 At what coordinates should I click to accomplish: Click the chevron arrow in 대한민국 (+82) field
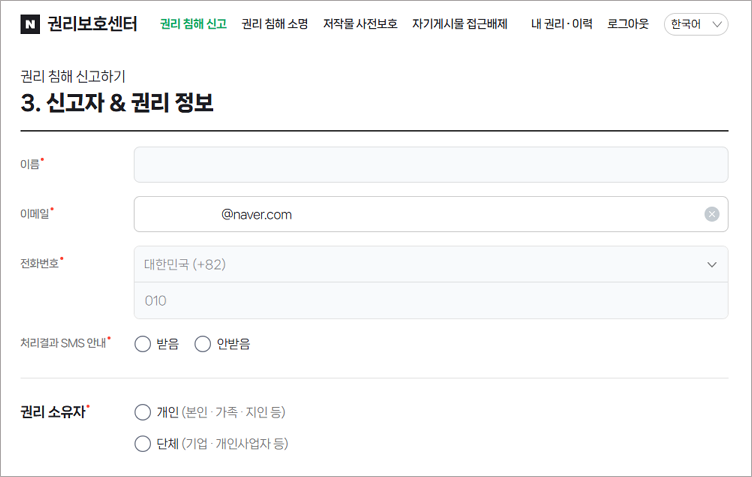tap(711, 265)
